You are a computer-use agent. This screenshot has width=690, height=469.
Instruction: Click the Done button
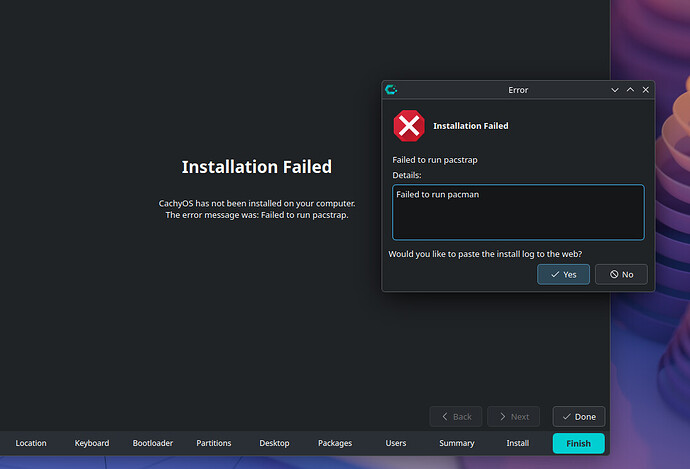coord(579,417)
